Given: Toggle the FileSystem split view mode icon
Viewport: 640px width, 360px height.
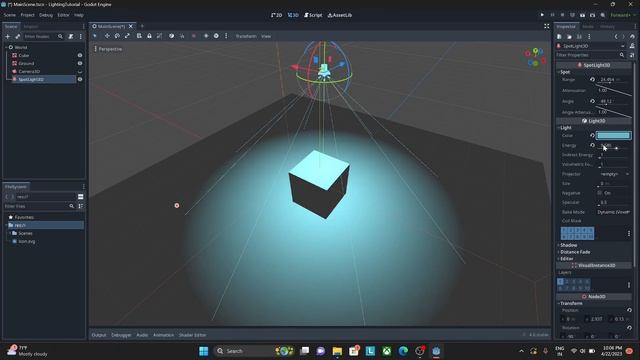Looking at the screenshot, I should (80, 197).
